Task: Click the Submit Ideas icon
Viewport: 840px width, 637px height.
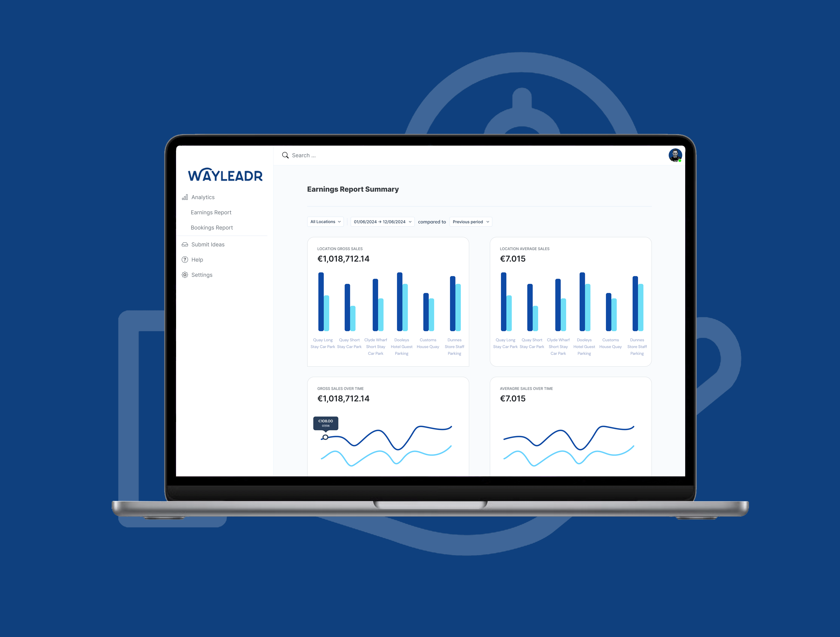Action: click(x=185, y=244)
